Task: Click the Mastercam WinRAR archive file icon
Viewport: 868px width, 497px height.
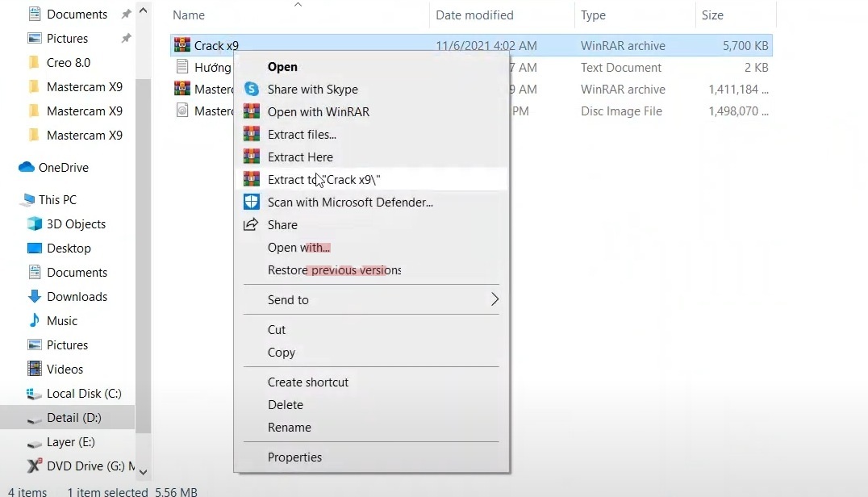Action: (x=182, y=89)
